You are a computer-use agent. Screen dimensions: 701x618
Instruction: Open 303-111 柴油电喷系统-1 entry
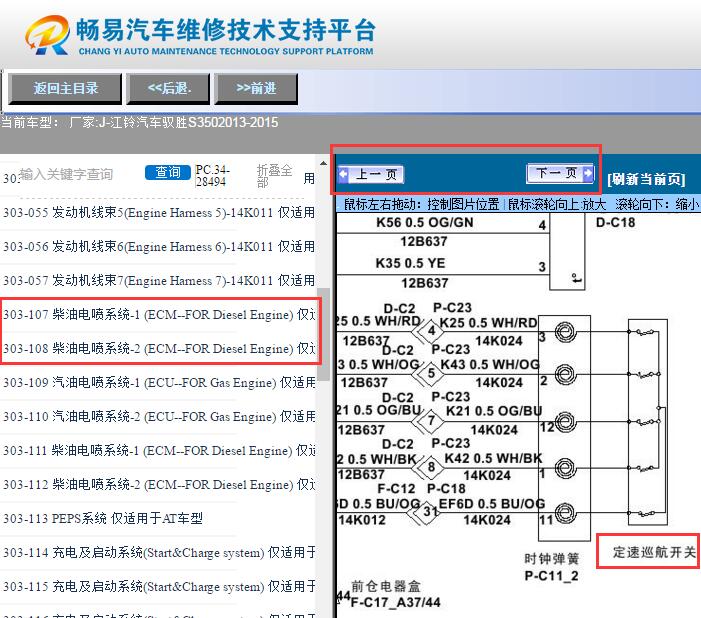pos(158,450)
